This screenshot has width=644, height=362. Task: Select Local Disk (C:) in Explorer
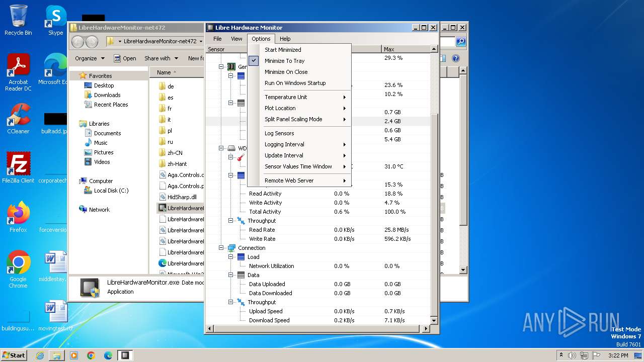pyautogui.click(x=111, y=191)
